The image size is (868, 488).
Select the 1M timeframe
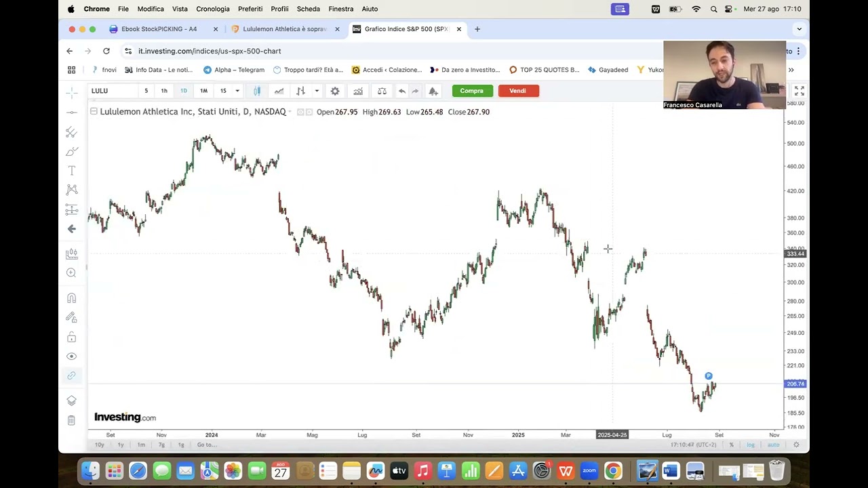point(203,91)
